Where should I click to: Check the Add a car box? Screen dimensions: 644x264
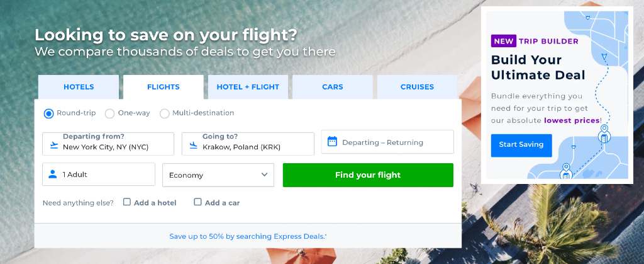pyautogui.click(x=197, y=202)
